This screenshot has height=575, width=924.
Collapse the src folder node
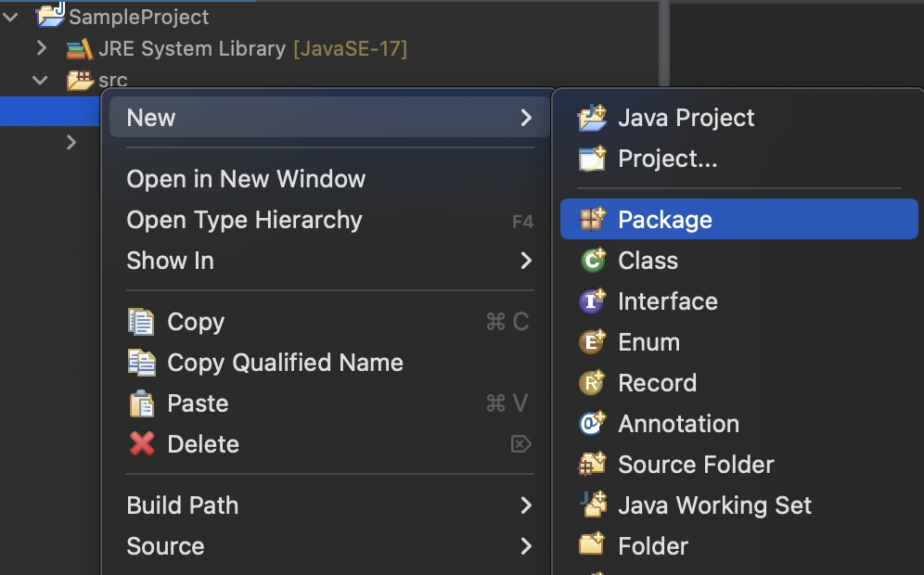pos(40,80)
